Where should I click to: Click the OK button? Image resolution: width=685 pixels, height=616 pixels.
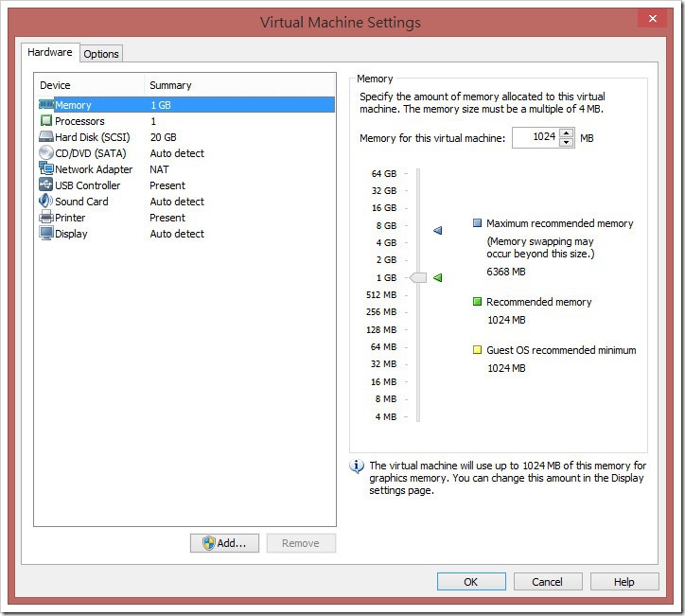pos(471,582)
